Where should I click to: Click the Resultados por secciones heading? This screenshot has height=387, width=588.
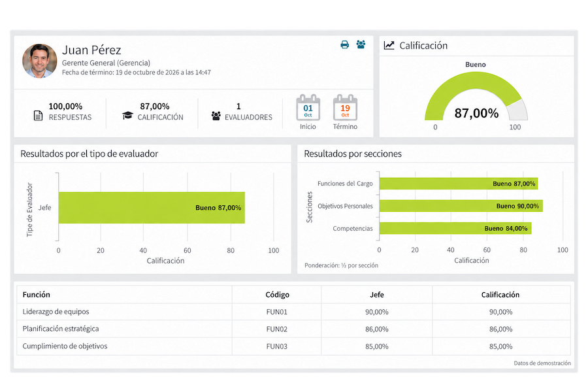[x=353, y=154]
